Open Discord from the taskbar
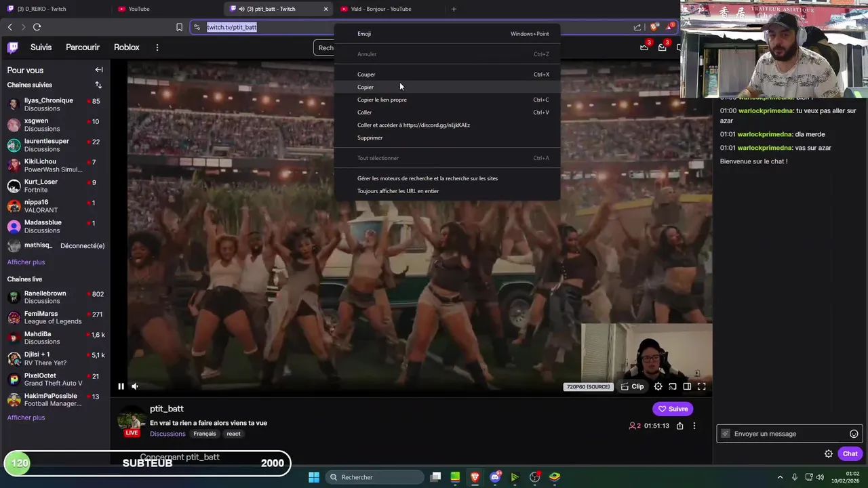Image resolution: width=868 pixels, height=488 pixels. click(495, 477)
